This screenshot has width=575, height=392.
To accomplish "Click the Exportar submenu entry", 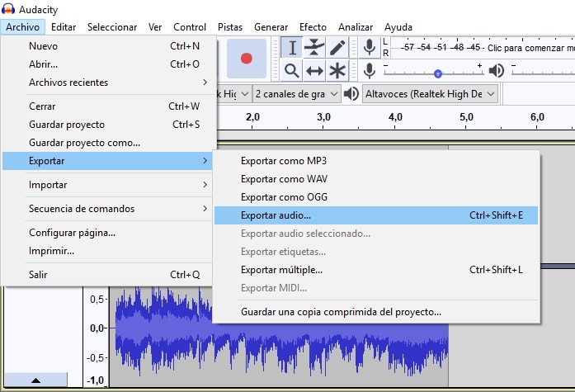I will [107, 161].
